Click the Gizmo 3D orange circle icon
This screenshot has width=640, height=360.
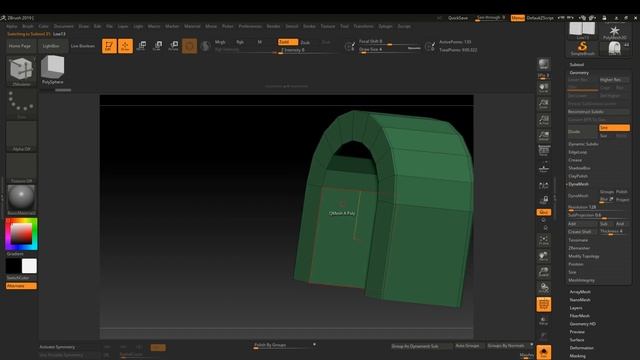coord(189,46)
